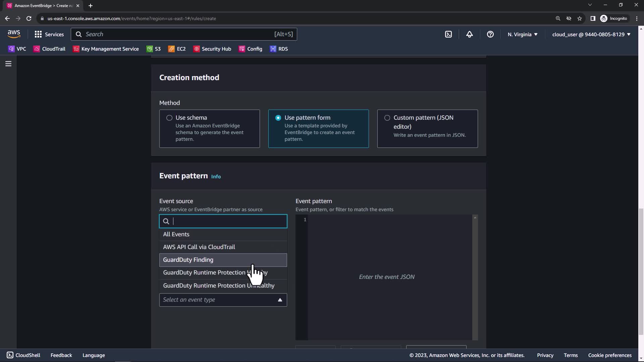Select Use pattern form radio option
This screenshot has width=644, height=362.
click(x=278, y=118)
